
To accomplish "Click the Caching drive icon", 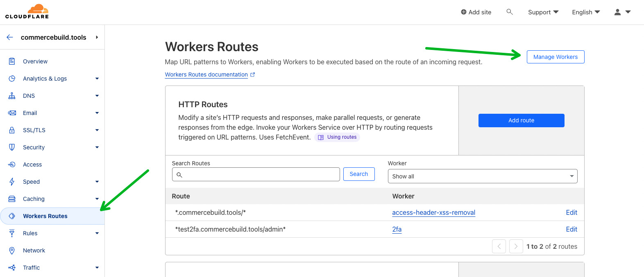I will click(12, 199).
